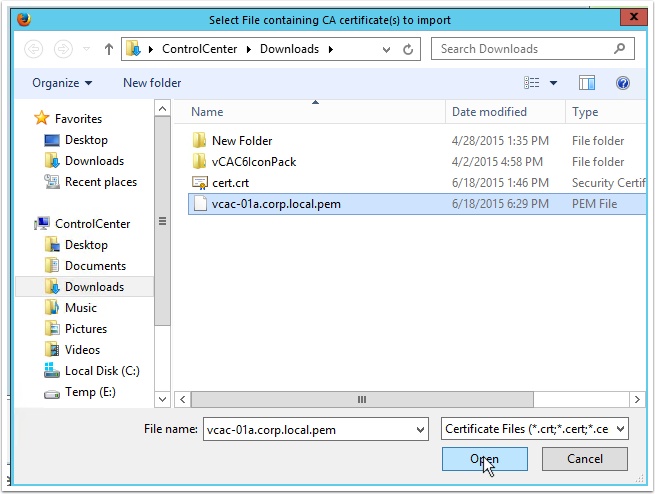655x494 pixels.
Task: Sort by Date modified column
Action: click(489, 112)
